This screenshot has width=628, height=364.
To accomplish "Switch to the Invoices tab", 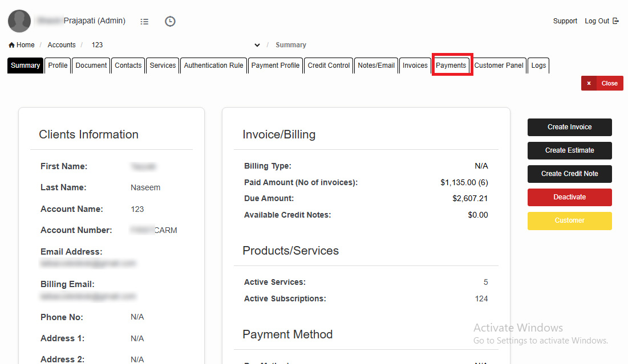I will pyautogui.click(x=415, y=66).
